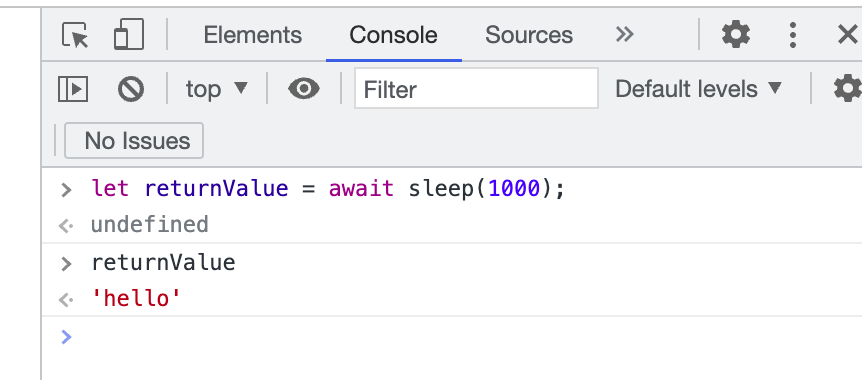Focus the Filter input field
This screenshot has height=380, width=862.
point(476,88)
